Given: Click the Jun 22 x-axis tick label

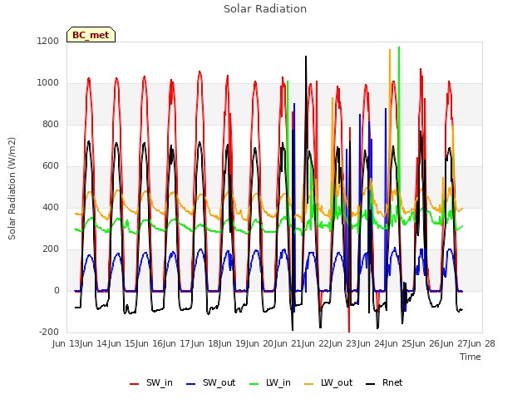Looking at the screenshot, I should click(316, 343).
